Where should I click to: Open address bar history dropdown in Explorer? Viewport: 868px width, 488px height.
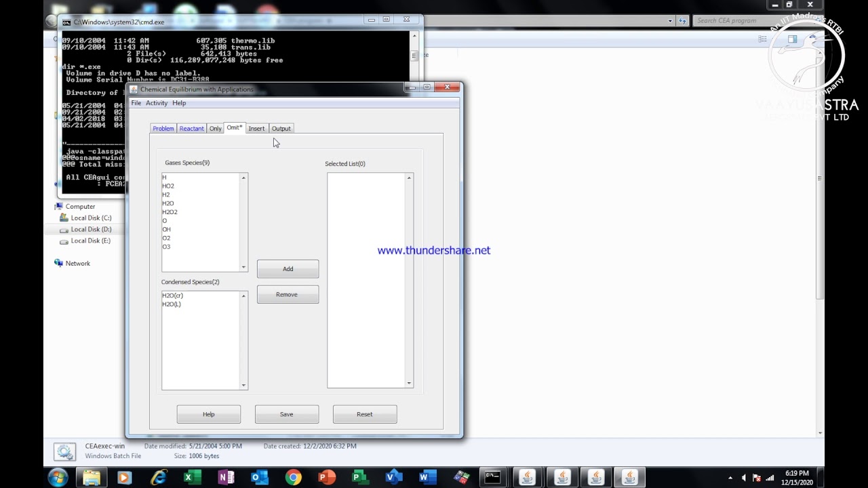click(x=670, y=20)
